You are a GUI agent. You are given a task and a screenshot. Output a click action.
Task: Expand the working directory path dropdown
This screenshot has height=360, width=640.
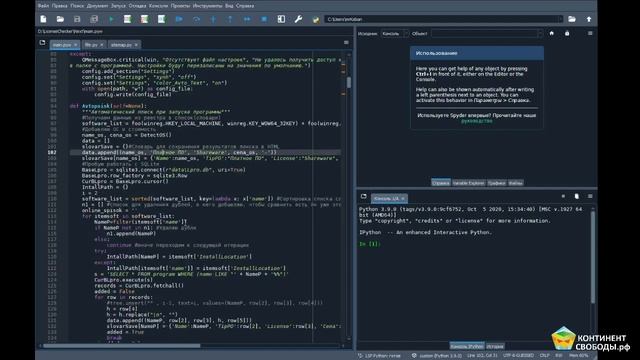tap(560, 19)
